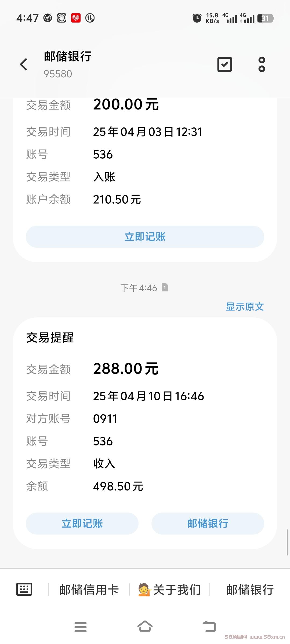Open the 邮储信用卡 menu

tap(89, 590)
